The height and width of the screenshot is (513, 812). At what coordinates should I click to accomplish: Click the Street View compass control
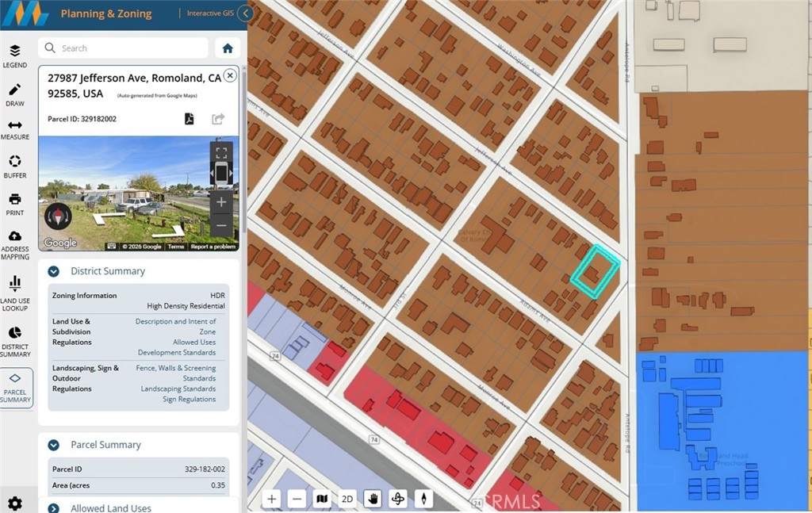(58, 216)
